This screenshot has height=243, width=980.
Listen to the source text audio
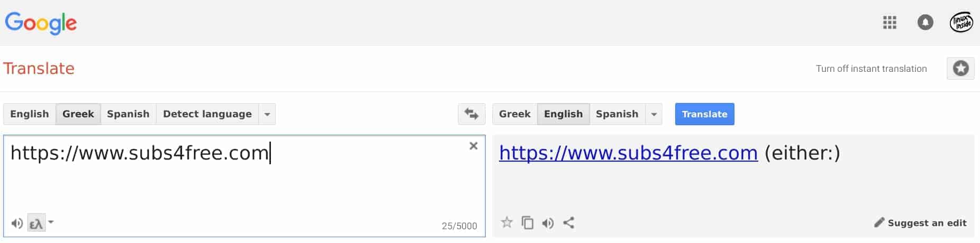[x=17, y=223]
